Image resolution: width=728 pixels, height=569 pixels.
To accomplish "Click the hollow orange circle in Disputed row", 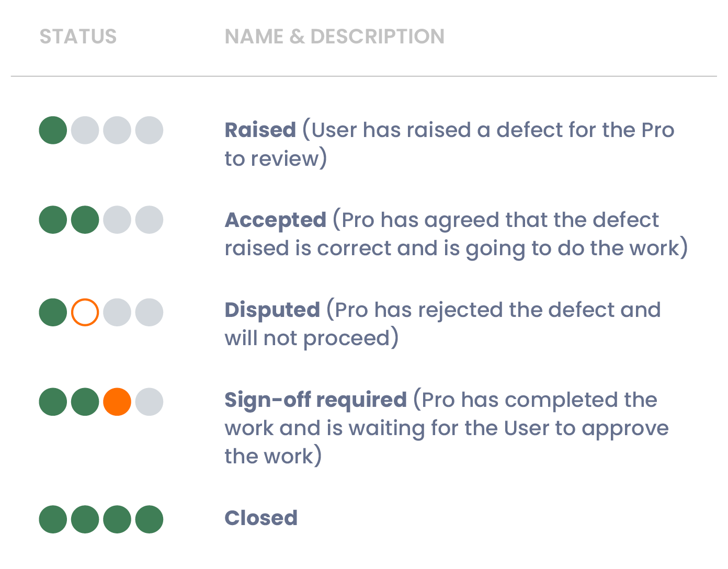I will tap(85, 312).
